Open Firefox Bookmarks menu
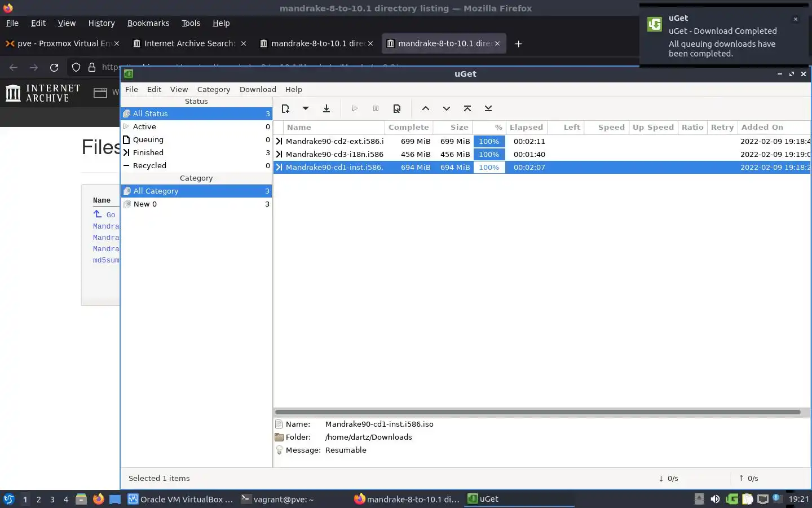 tap(148, 23)
